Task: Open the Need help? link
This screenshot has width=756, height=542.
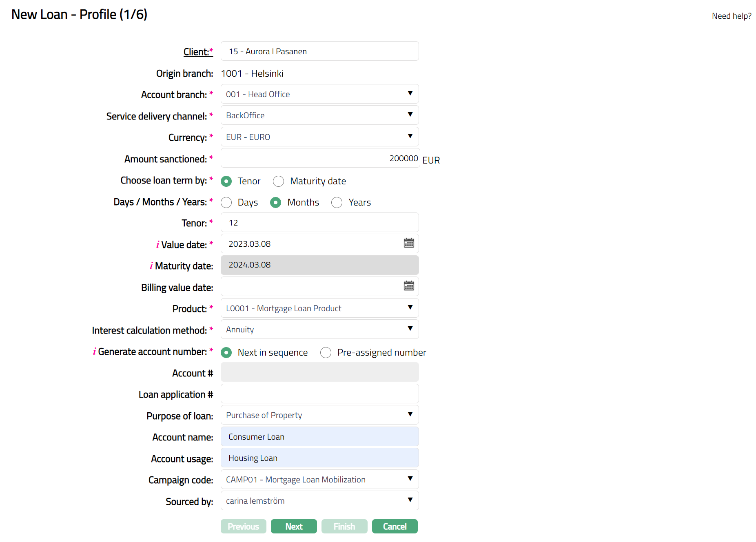Action: pyautogui.click(x=731, y=16)
